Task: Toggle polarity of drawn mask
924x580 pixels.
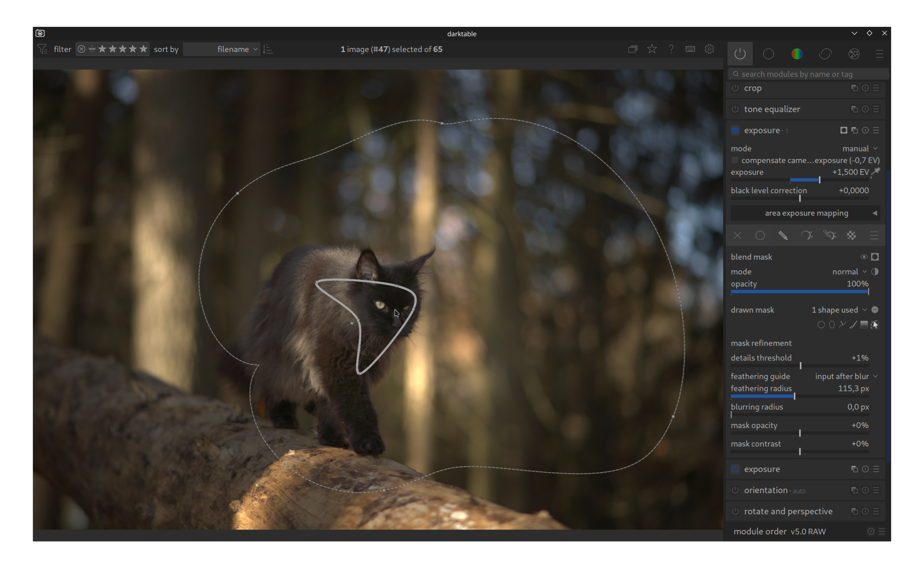Action: [x=875, y=310]
